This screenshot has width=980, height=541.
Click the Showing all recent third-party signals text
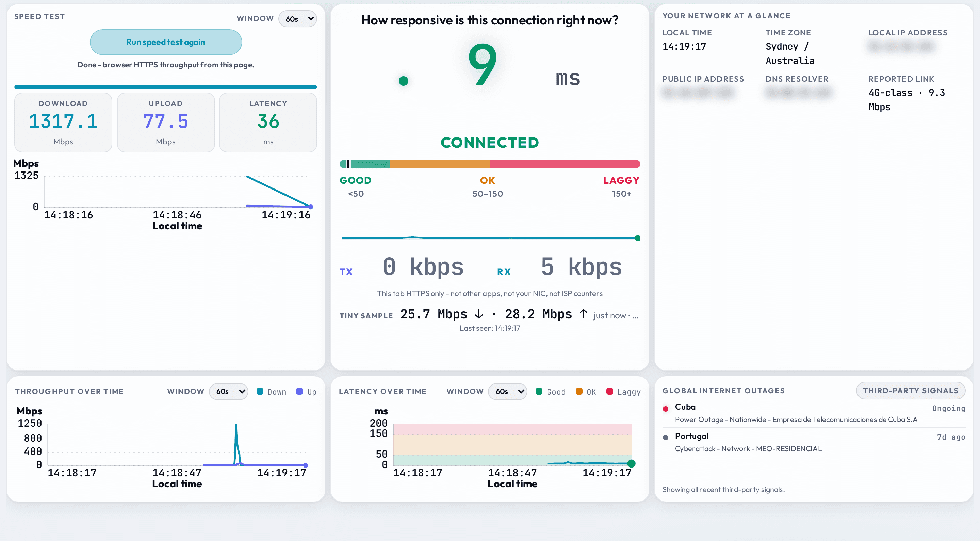(723, 490)
